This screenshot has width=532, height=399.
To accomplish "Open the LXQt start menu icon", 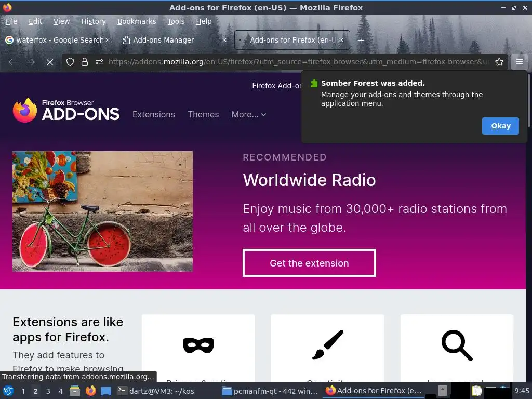I will (x=8, y=391).
